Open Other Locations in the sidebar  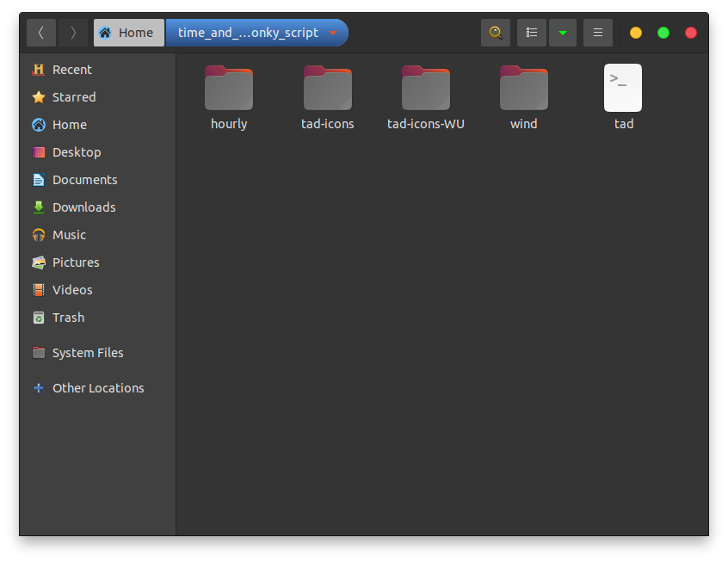point(97,388)
